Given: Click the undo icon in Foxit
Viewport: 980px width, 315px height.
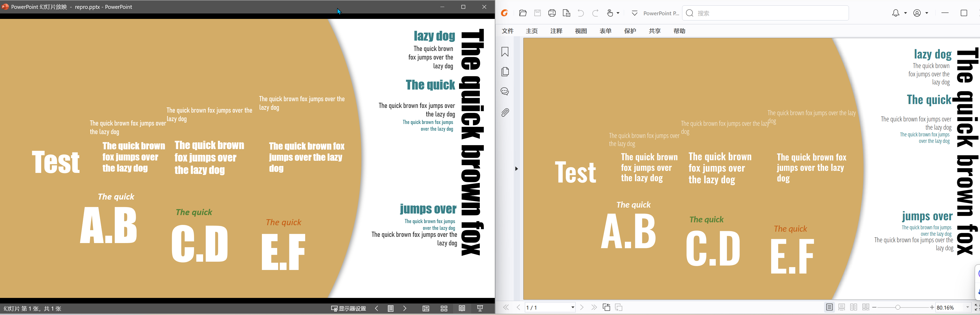Looking at the screenshot, I should 580,12.
